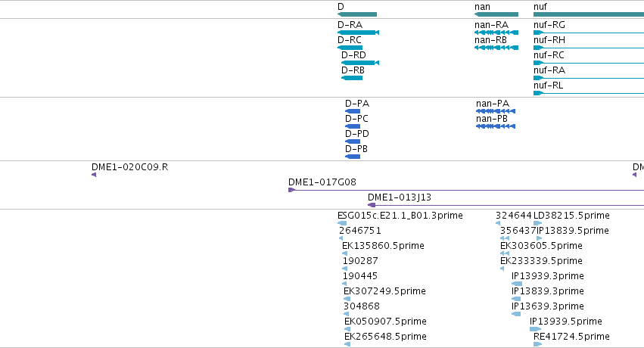Select the nan gene feature
The image size is (644, 348).
(496, 14)
